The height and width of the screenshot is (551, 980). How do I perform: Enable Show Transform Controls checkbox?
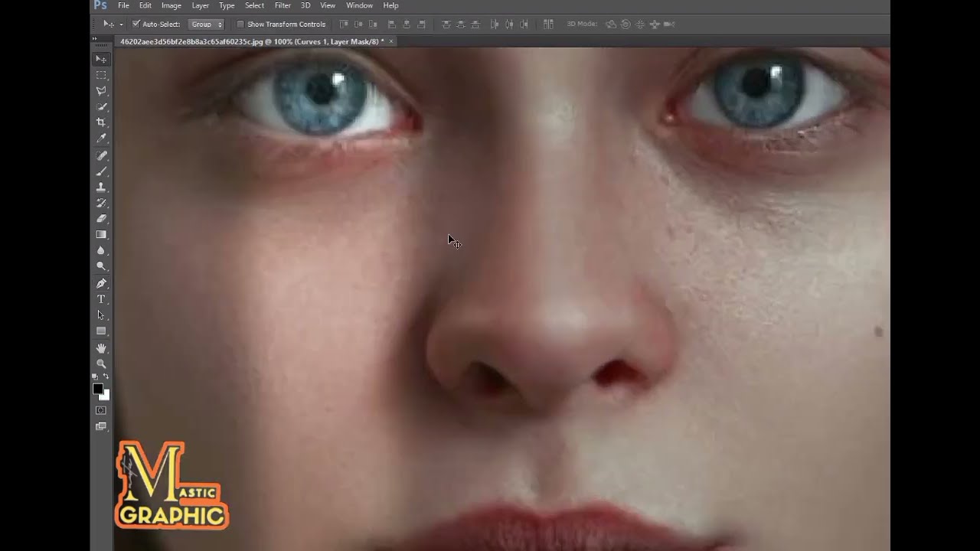click(x=240, y=24)
